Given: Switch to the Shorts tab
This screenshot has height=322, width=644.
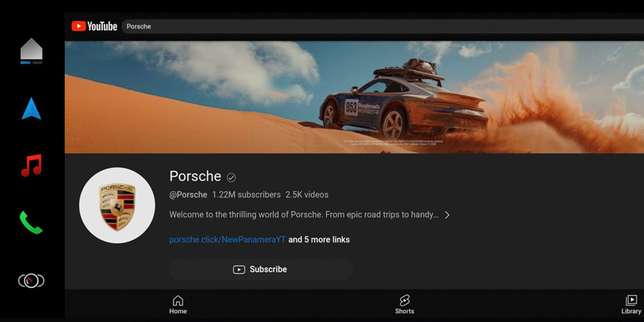Looking at the screenshot, I should click(404, 305).
